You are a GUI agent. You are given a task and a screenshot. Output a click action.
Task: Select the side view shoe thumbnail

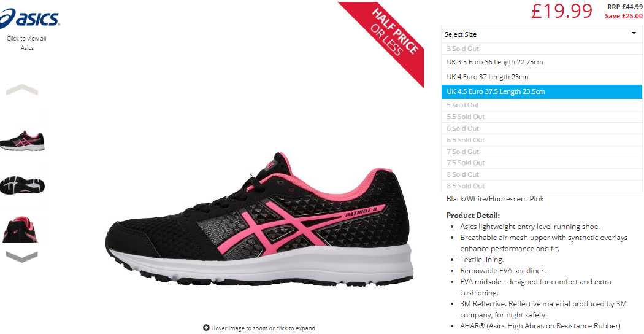click(x=22, y=141)
